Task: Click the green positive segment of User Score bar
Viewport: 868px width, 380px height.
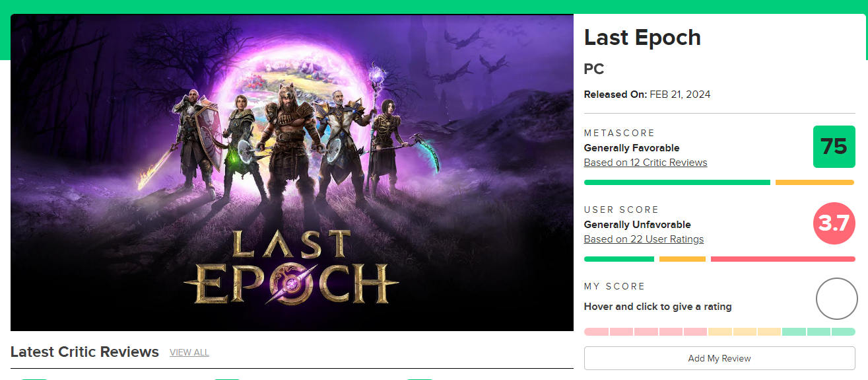Action: (x=618, y=259)
